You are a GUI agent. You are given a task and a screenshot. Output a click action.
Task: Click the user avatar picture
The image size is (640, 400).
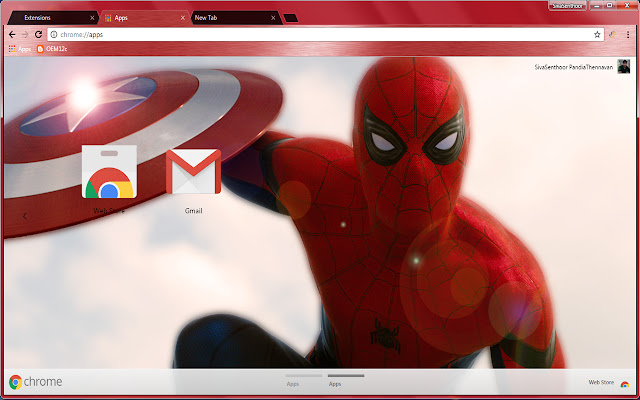(624, 66)
